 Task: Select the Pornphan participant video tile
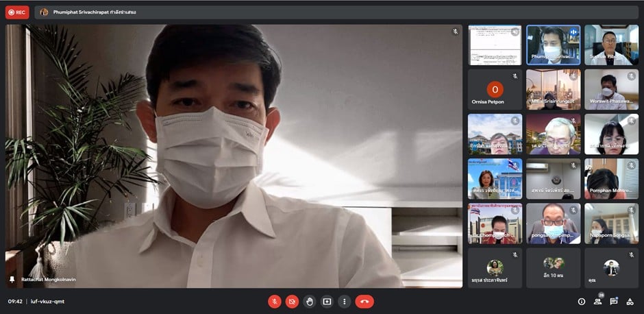611,179
